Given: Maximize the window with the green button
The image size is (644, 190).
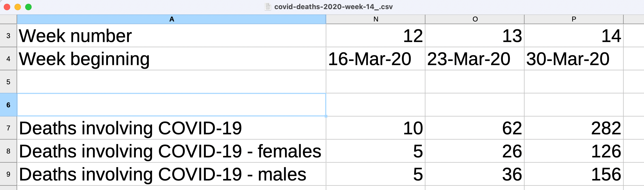Looking at the screenshot, I should (28, 7).
